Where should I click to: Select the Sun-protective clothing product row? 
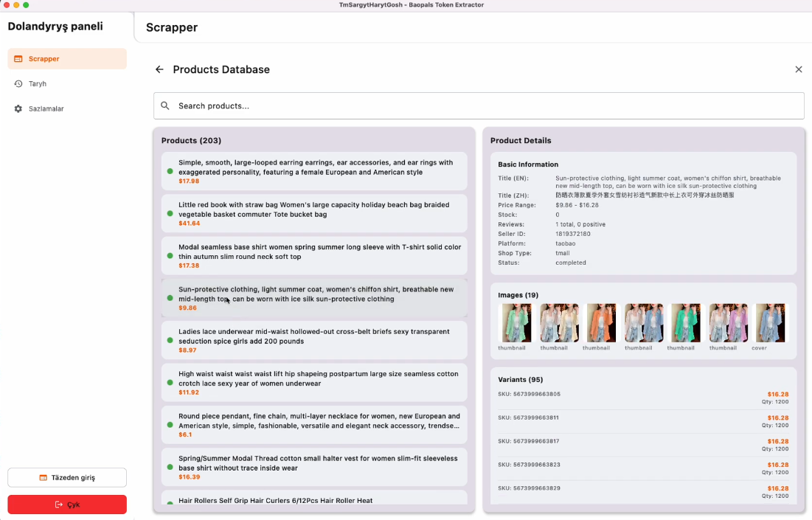(314, 298)
